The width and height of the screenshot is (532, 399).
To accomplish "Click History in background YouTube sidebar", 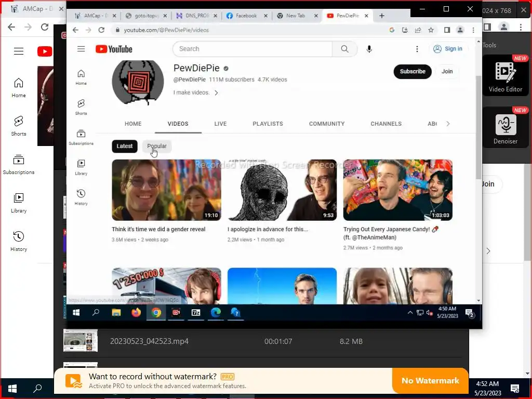I will click(19, 241).
